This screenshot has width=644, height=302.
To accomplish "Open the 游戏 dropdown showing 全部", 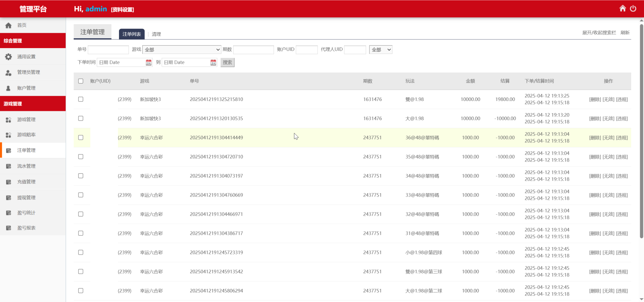I will click(x=181, y=49).
